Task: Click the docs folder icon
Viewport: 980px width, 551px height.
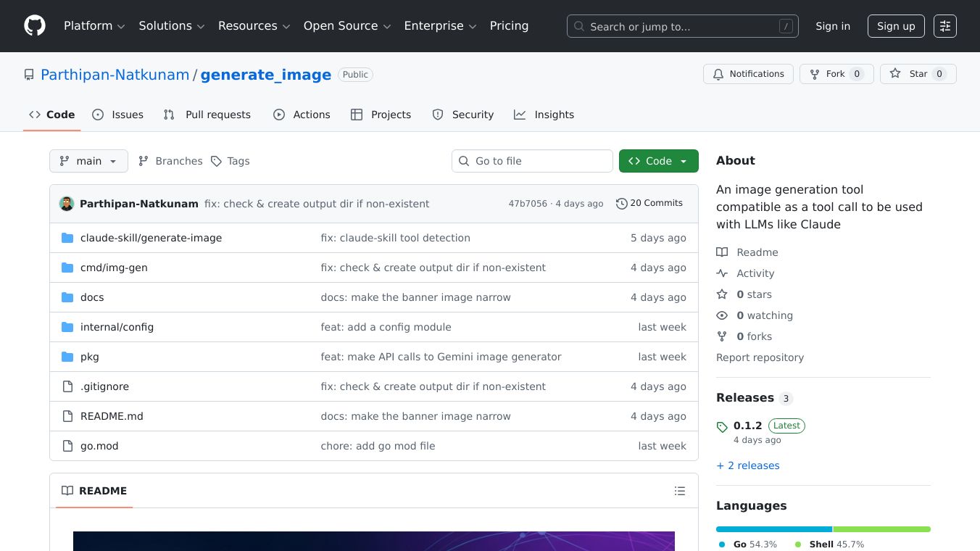Action: click(x=67, y=297)
